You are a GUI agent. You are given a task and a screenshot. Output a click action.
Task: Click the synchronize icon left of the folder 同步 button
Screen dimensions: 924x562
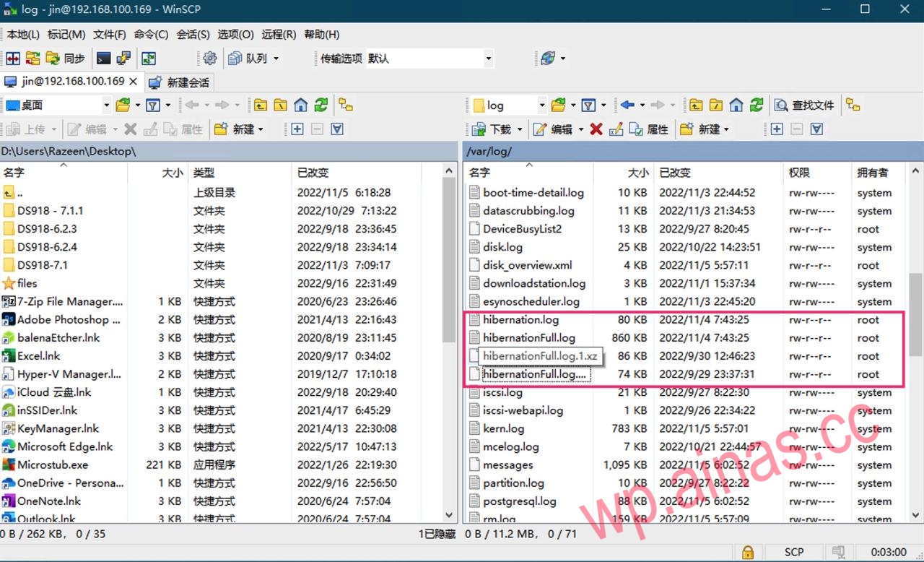coord(32,59)
